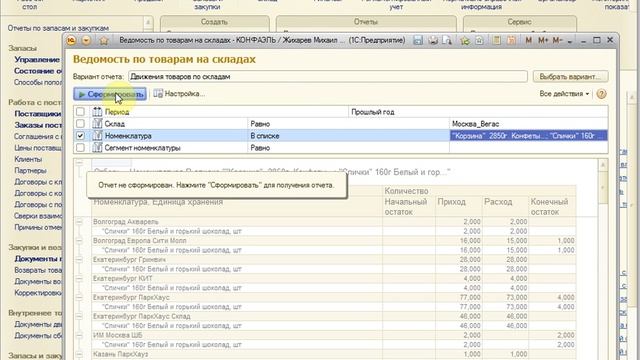Open the Calendar icon in title bar
Image resolution: width=640 pixels, height=360 pixels.
[511, 40]
